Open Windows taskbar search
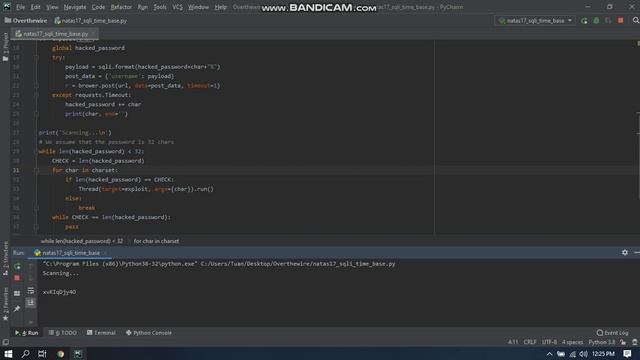This screenshot has height=360, width=640. 25,353
